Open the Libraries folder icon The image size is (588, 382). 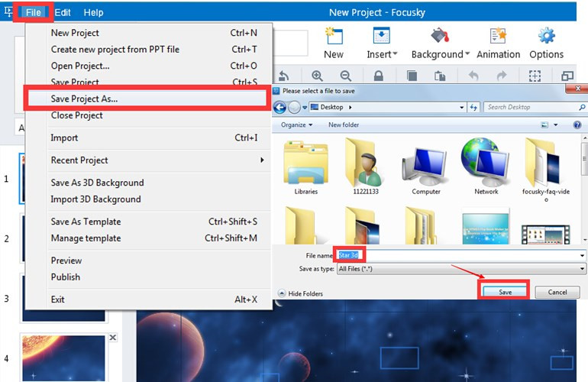306,163
